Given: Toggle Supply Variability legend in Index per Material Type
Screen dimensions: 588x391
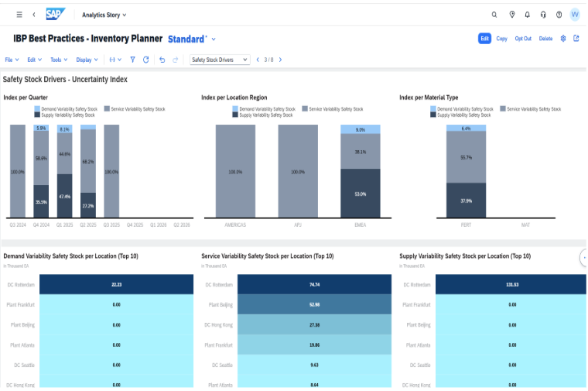Looking at the screenshot, I should 460,115.
